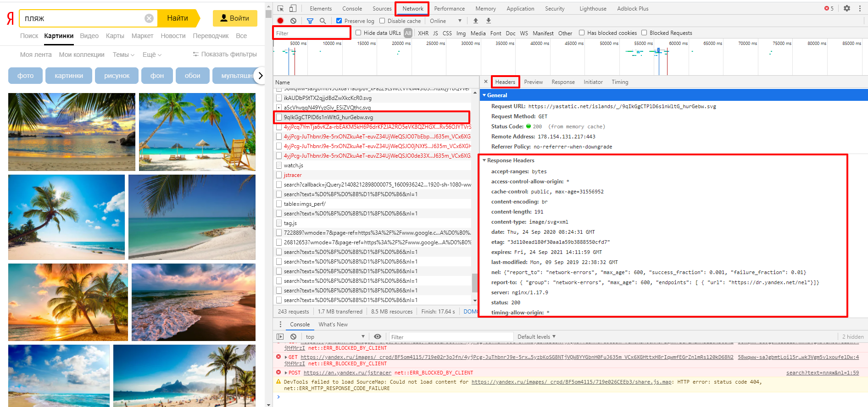The image size is (868, 407).
Task: Toggle the device toolbar icon
Action: click(293, 8)
